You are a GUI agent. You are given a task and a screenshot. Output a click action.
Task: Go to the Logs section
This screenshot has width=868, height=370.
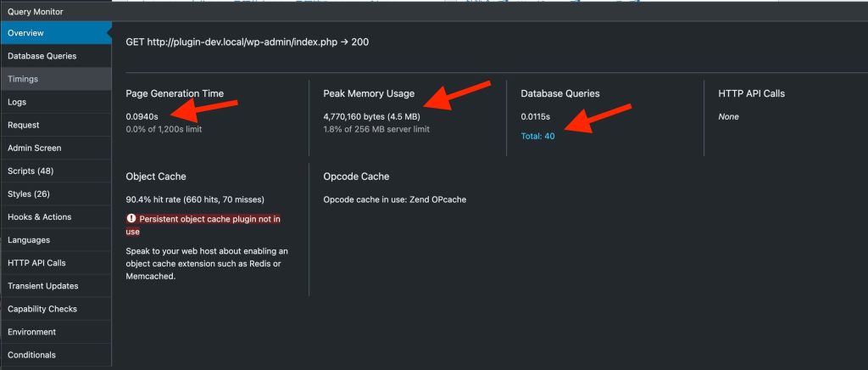[17, 102]
